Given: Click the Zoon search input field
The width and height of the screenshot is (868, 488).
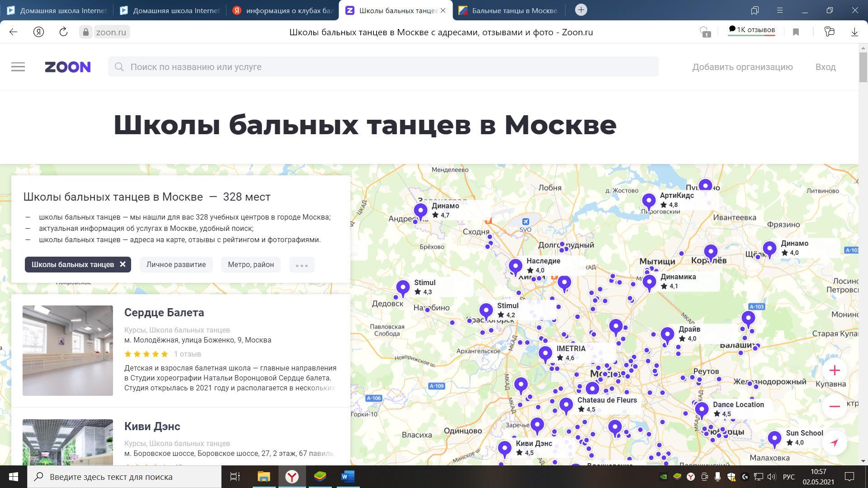Looking at the screenshot, I should pos(382,67).
